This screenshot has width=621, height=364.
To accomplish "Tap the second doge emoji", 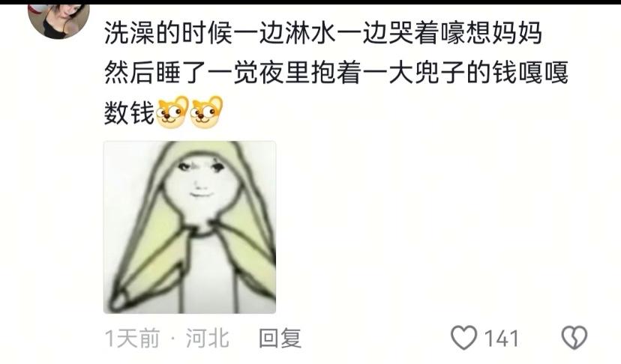I will point(206,113).
